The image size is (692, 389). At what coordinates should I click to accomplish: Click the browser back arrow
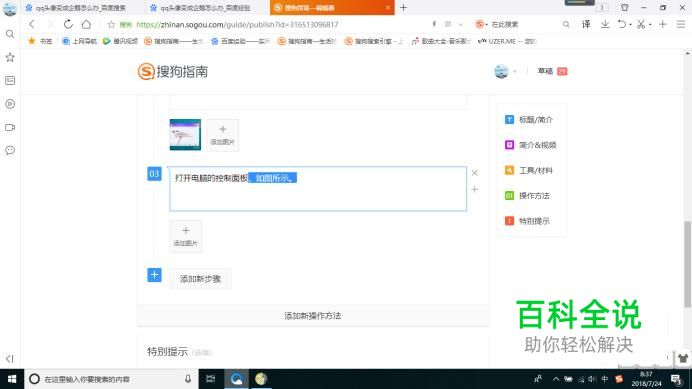(32, 24)
